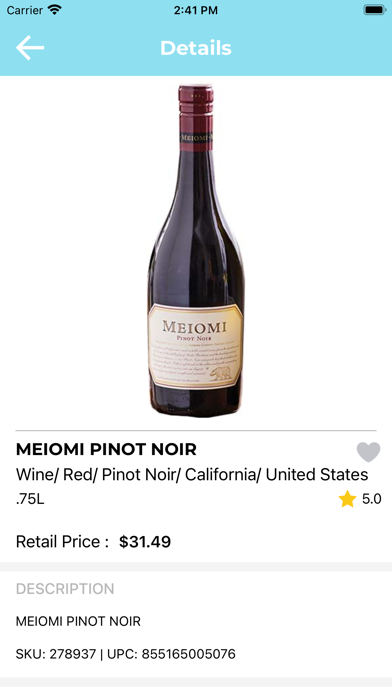Tap the bottle's cream Meiomi label
This screenshot has width=392, height=696.
click(x=196, y=346)
